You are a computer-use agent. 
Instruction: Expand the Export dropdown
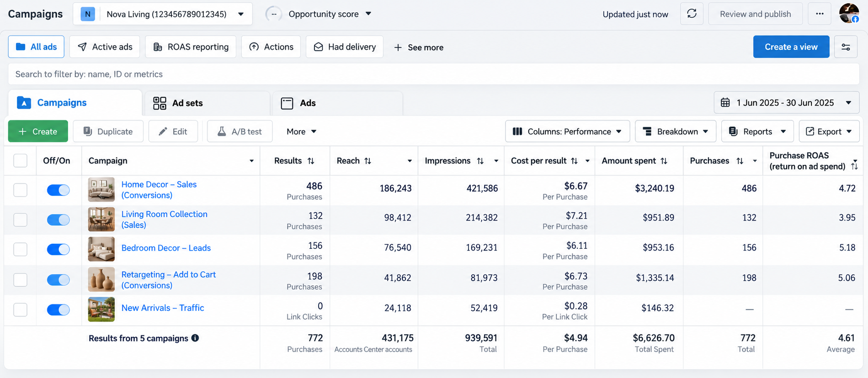(829, 131)
